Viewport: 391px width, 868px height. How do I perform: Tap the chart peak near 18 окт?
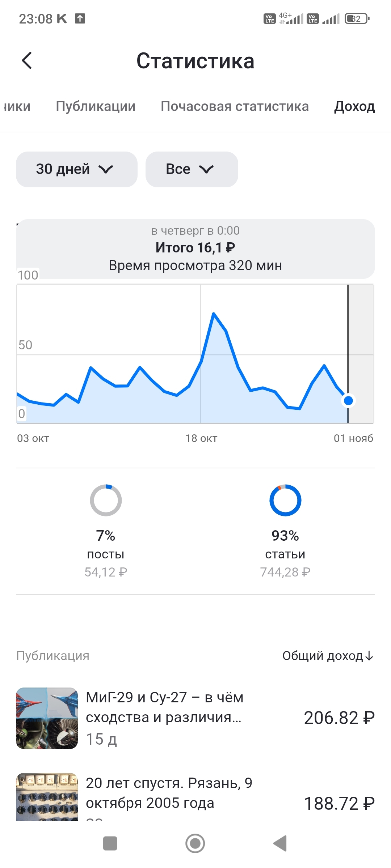(x=214, y=314)
